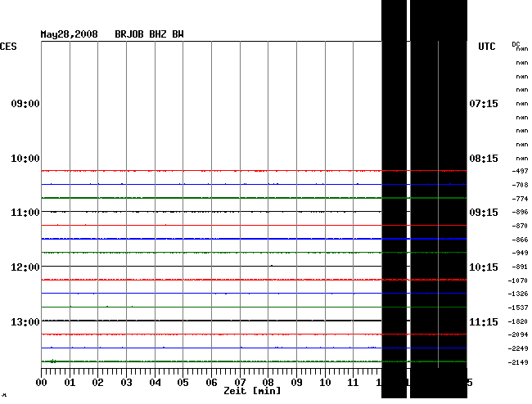Select the 12:00 local time label
This screenshot has height=404, width=532.
25,267
